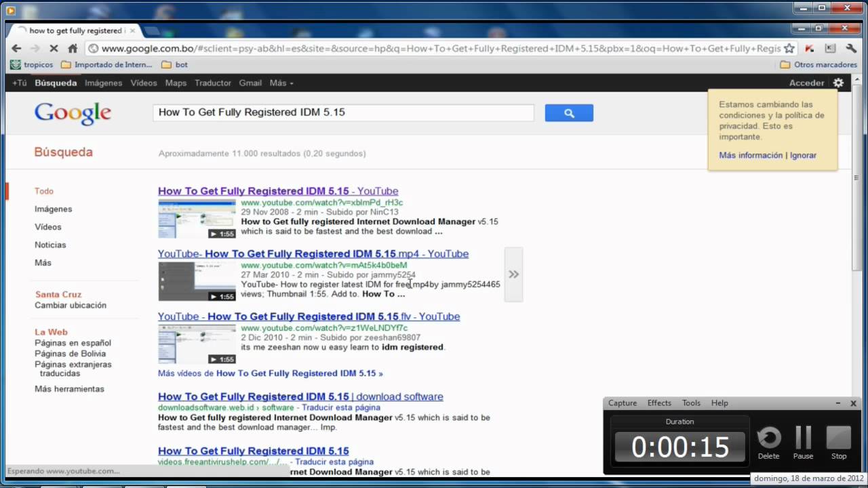
Task: Open the Tools menu in recorder
Action: 691,403
